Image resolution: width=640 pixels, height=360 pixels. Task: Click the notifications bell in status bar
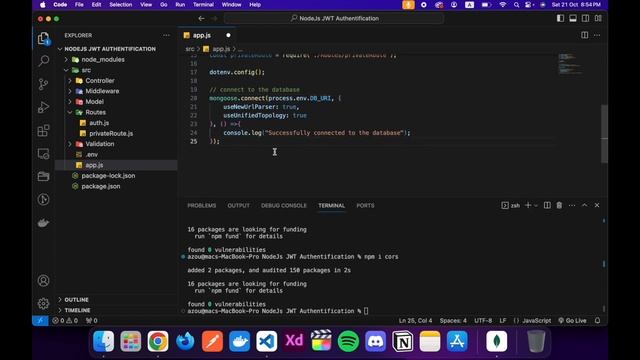(x=598, y=320)
